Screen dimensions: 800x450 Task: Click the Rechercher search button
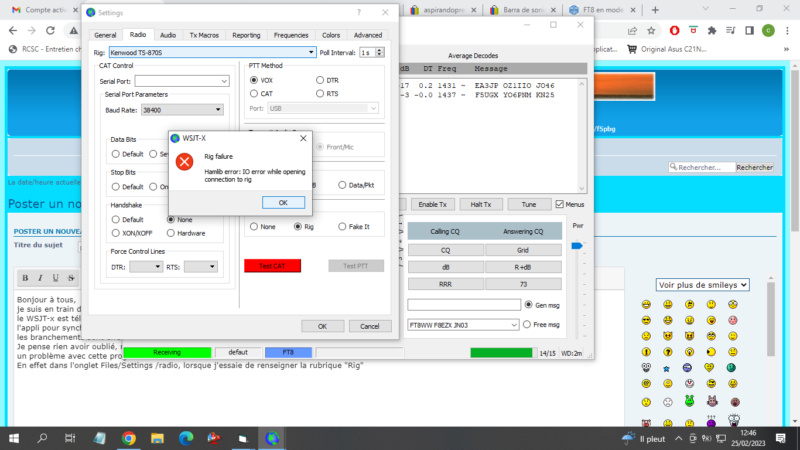tap(755, 167)
